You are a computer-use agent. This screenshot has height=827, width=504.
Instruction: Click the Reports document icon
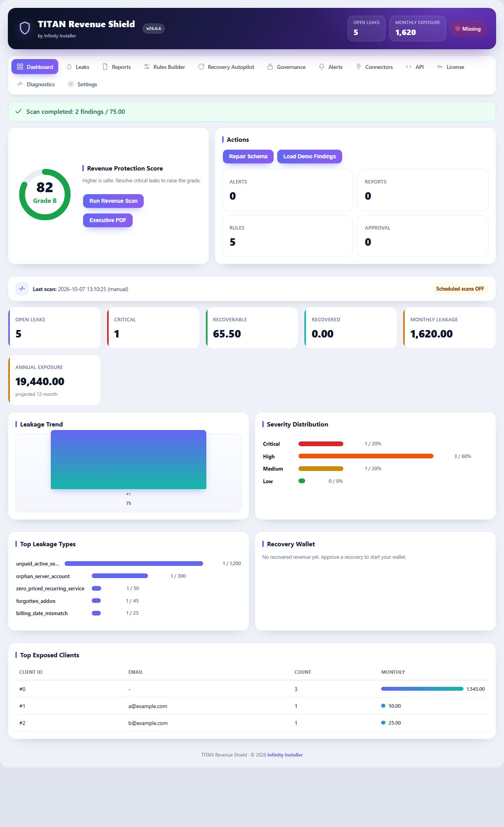(105, 67)
